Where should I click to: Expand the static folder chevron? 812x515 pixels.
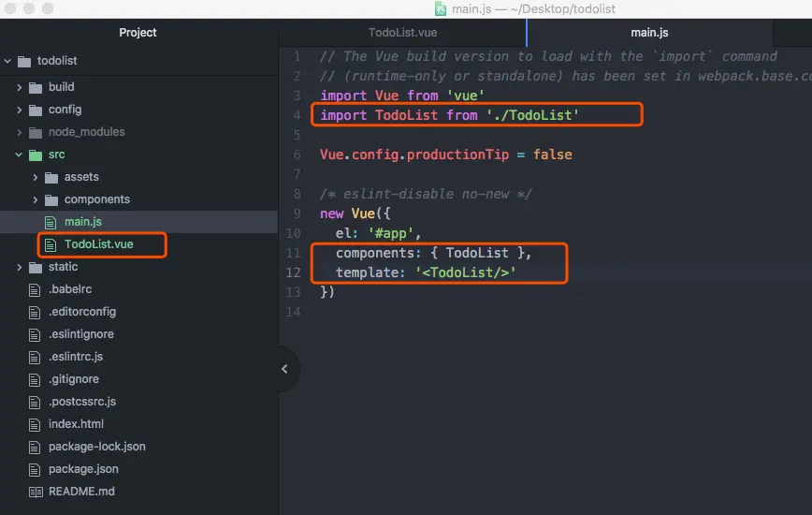point(19,267)
